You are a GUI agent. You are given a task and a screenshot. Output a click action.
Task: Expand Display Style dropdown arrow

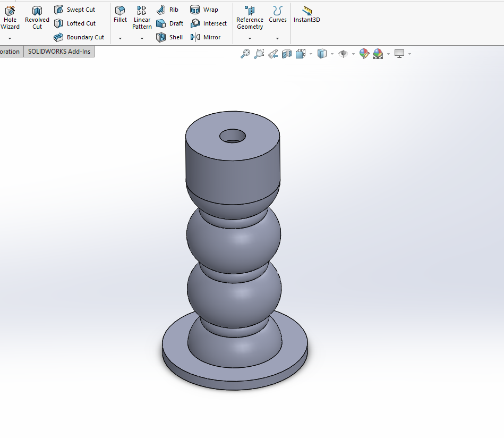click(332, 54)
